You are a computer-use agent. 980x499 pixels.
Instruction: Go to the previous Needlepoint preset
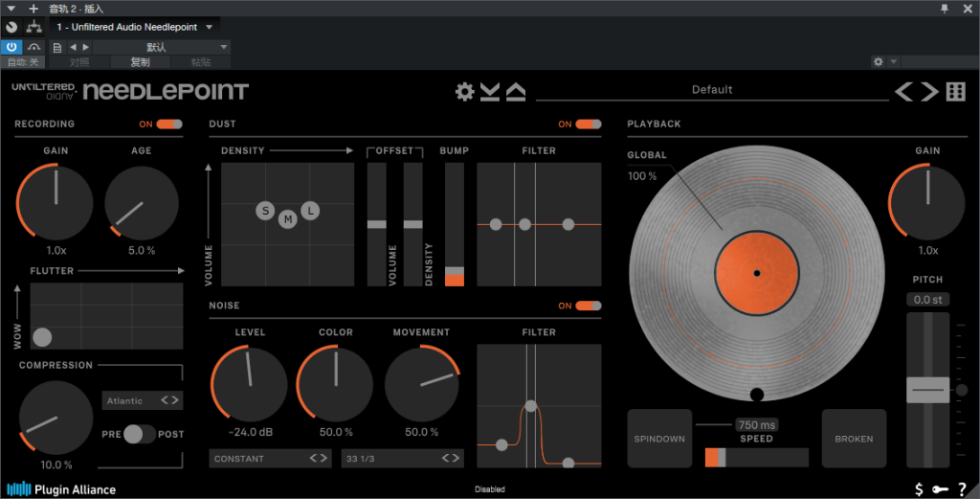click(903, 91)
